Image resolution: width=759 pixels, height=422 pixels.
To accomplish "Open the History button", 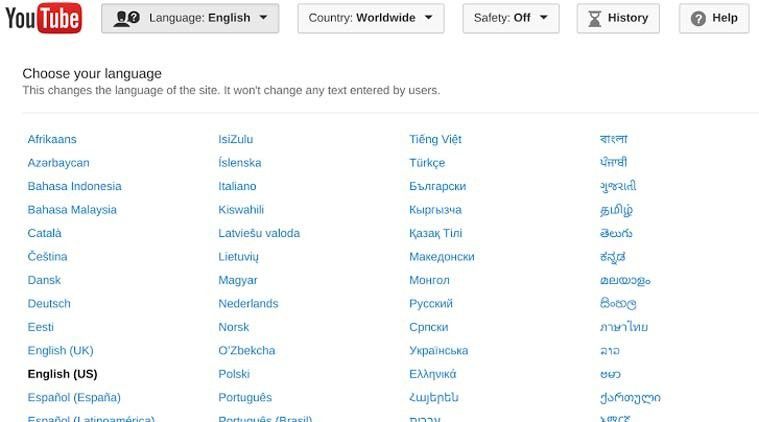I will 618,18.
